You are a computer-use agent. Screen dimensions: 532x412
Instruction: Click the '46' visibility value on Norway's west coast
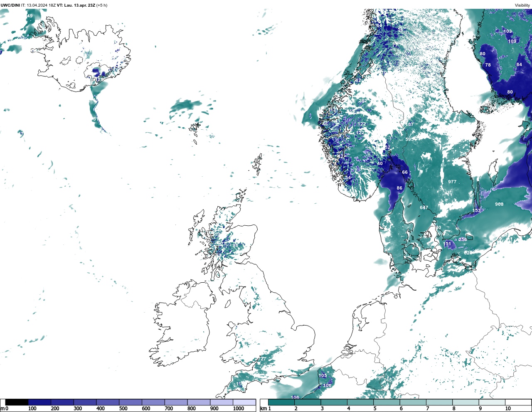coord(325,124)
